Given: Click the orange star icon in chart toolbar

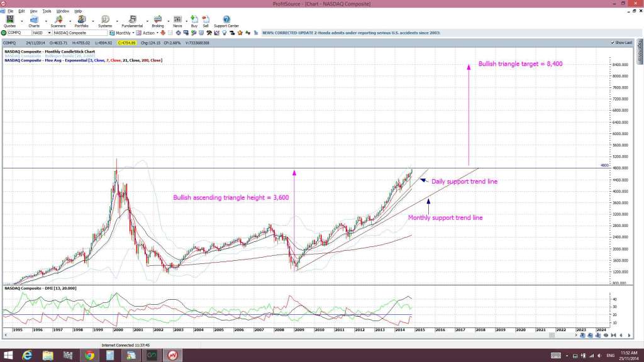Looking at the screenshot, I should pyautogui.click(x=240, y=33).
